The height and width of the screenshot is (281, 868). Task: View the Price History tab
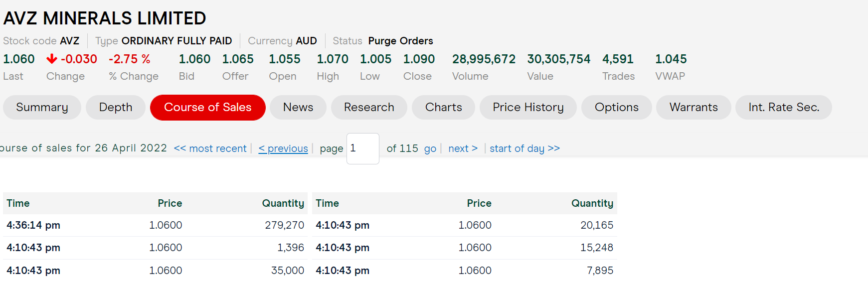tap(528, 107)
